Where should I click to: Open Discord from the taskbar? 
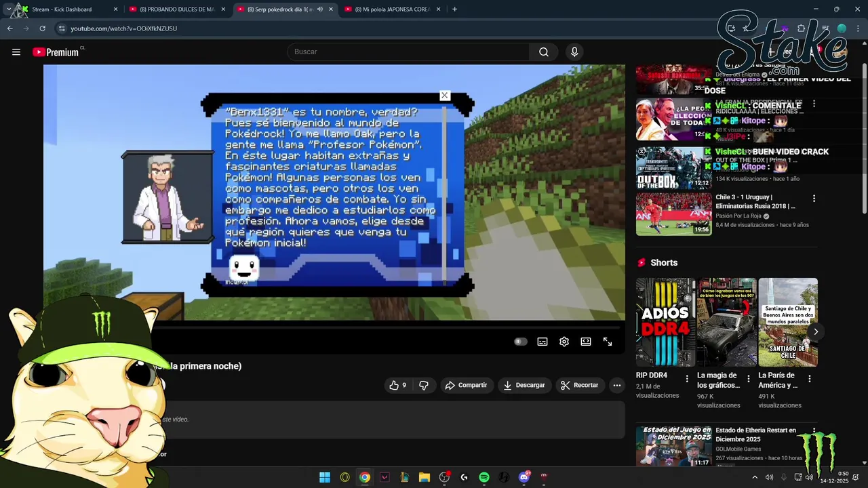coord(524,477)
